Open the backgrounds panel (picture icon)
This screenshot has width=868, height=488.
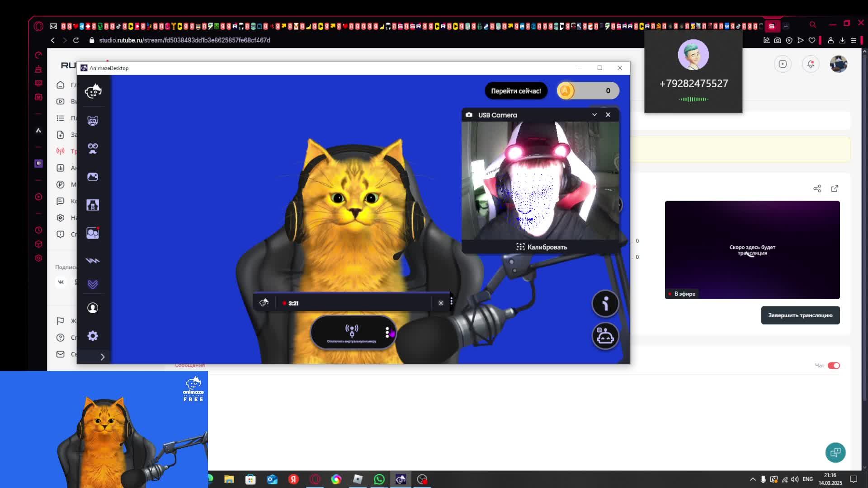coord(93,177)
